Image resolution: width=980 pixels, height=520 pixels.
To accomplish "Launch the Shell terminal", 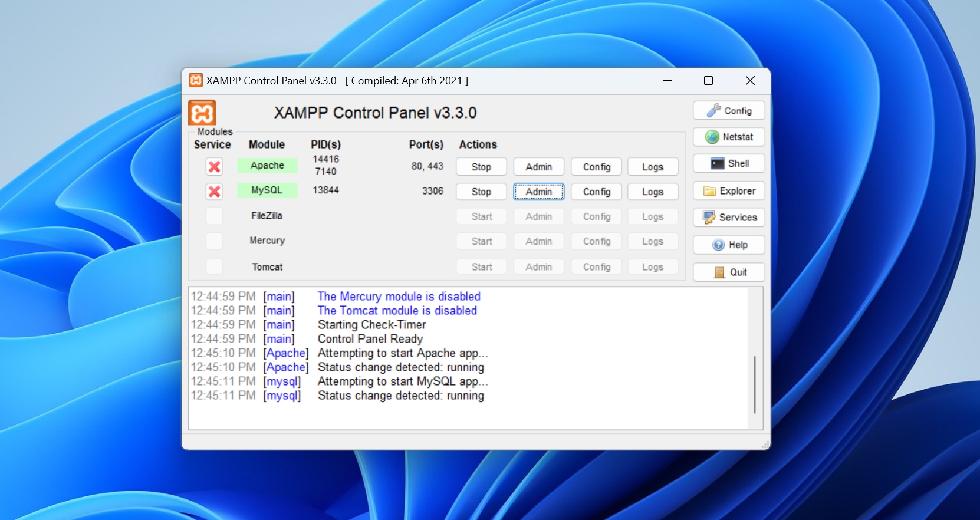I will (729, 163).
